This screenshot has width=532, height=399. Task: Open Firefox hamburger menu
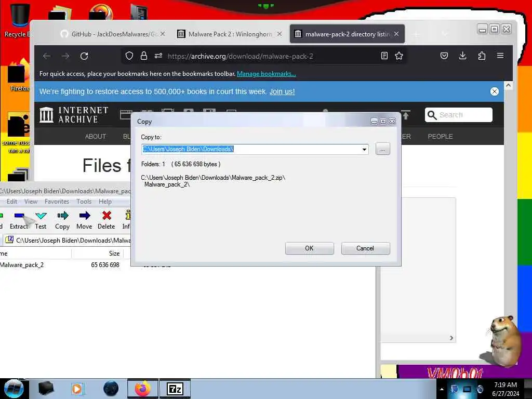(500, 55)
